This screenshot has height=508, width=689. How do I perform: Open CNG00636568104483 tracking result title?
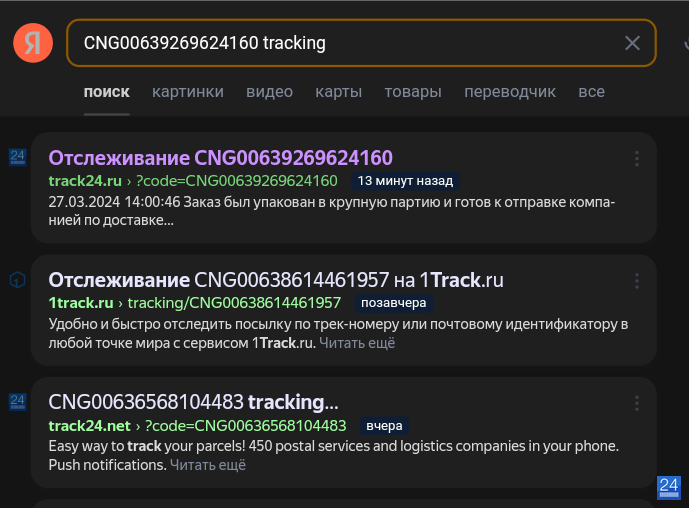click(x=193, y=402)
